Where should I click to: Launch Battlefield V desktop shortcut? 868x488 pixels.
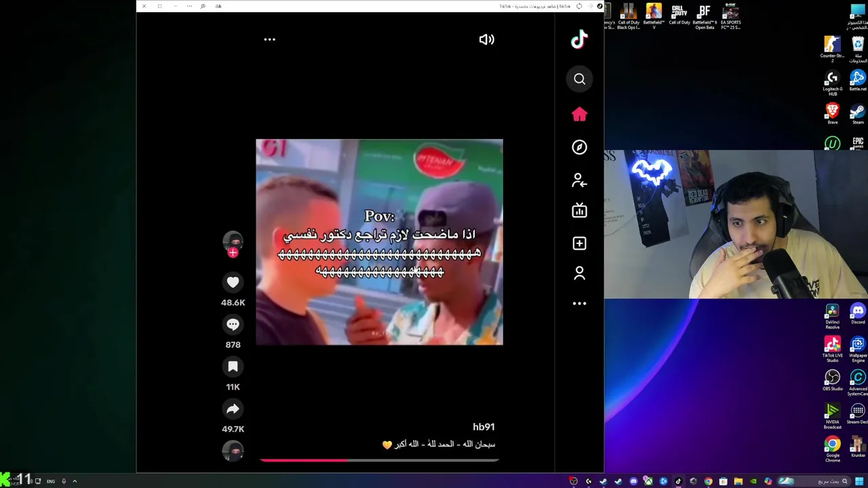[654, 17]
